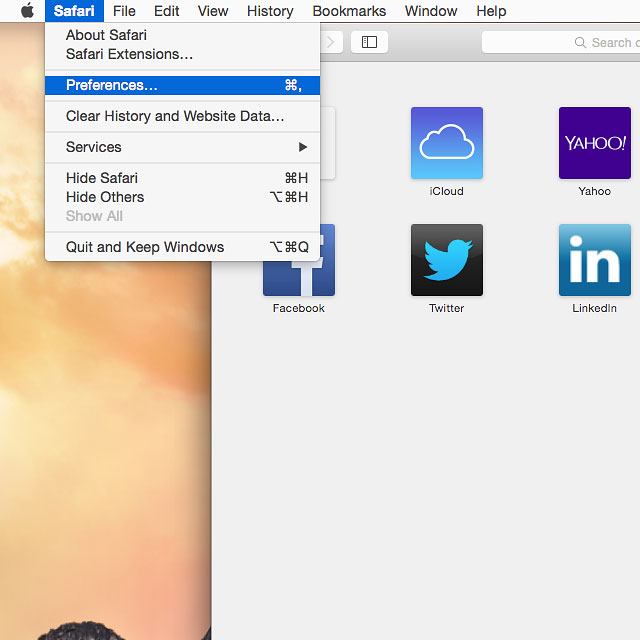The image size is (640, 640).
Task: Choose Safari Extensions…
Action: 182,54
